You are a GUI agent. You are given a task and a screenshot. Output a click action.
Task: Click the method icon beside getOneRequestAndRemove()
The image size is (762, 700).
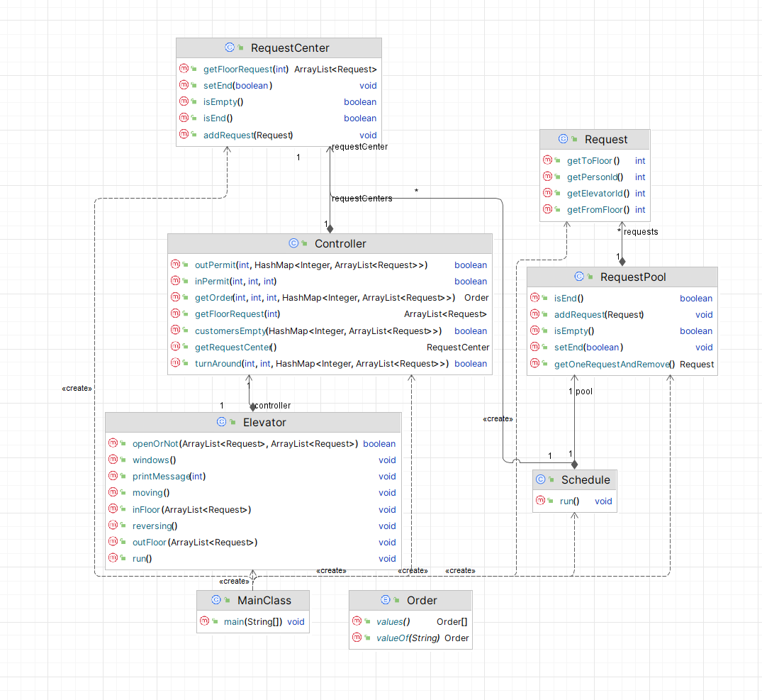534,363
